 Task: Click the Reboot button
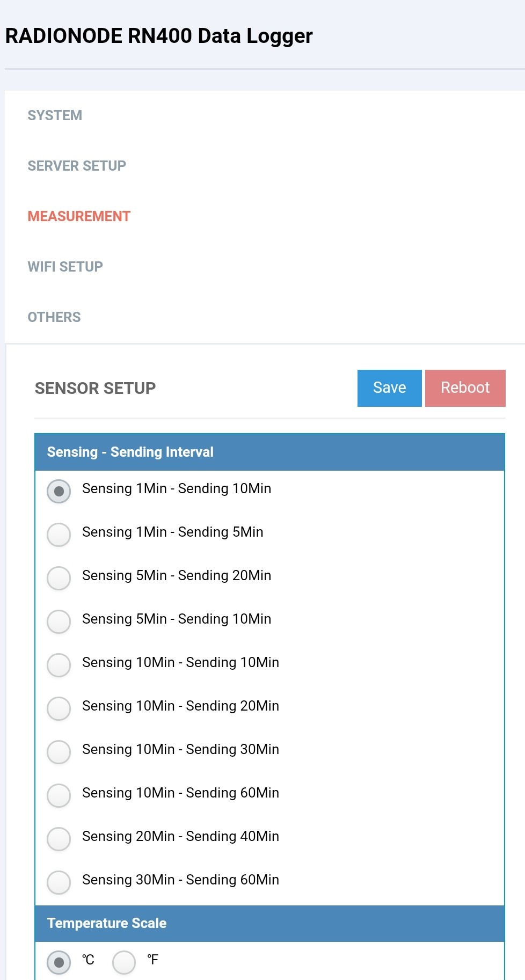(x=465, y=388)
